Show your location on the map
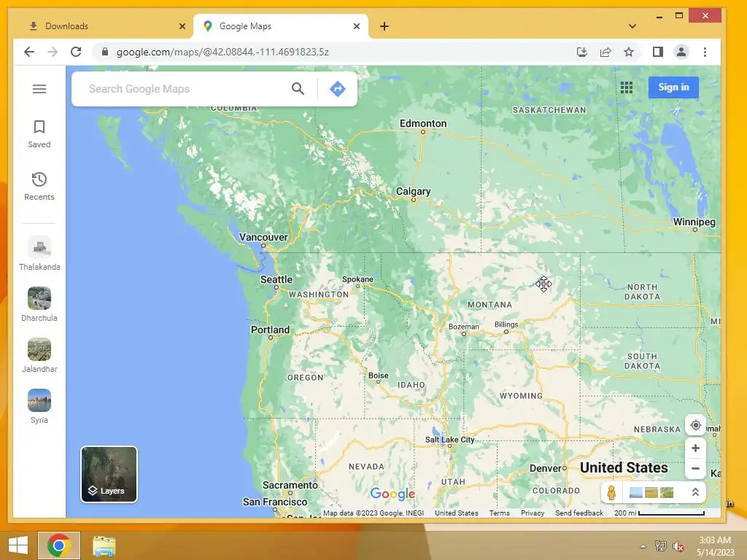This screenshot has width=747, height=560. [695, 425]
